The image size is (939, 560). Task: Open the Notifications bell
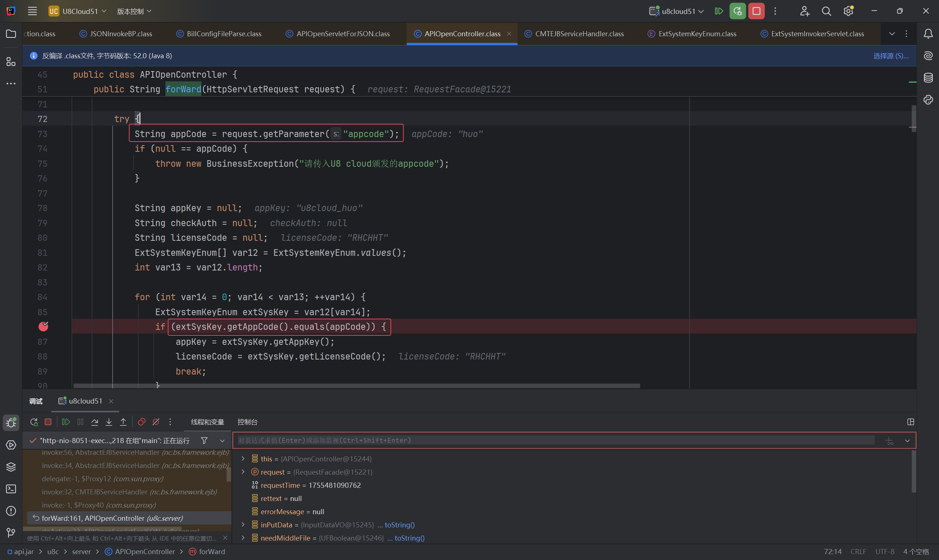pyautogui.click(x=928, y=34)
